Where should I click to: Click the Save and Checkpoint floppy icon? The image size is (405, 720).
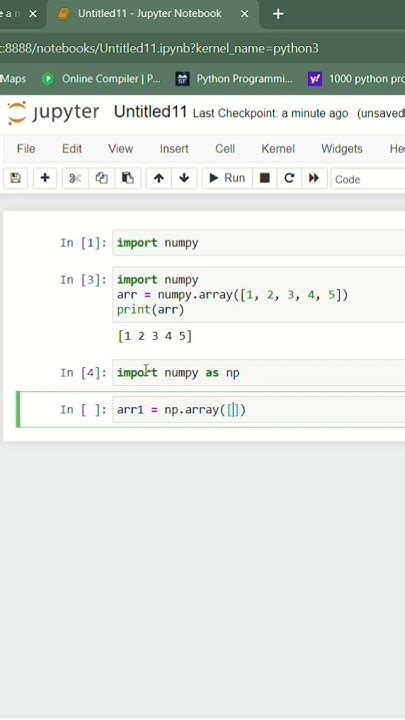15,178
